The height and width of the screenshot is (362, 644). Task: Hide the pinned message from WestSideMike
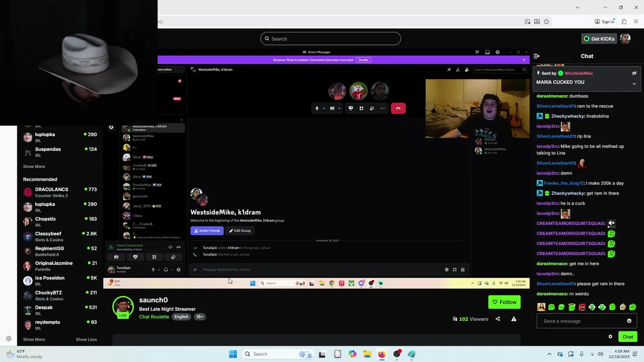point(634,73)
